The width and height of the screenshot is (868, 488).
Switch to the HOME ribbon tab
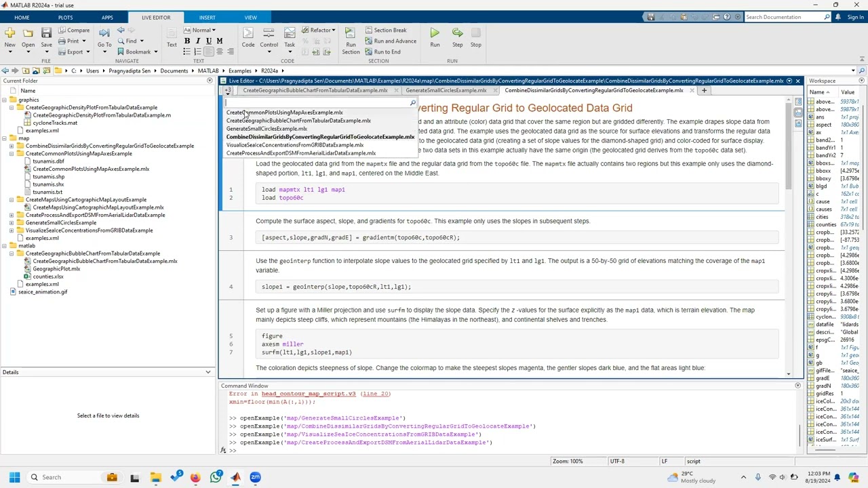tap(22, 17)
